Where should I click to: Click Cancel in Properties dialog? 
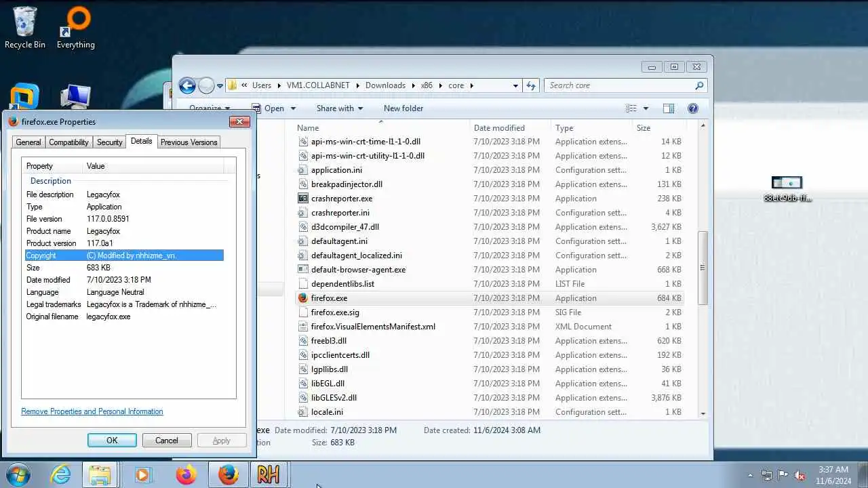pyautogui.click(x=167, y=441)
